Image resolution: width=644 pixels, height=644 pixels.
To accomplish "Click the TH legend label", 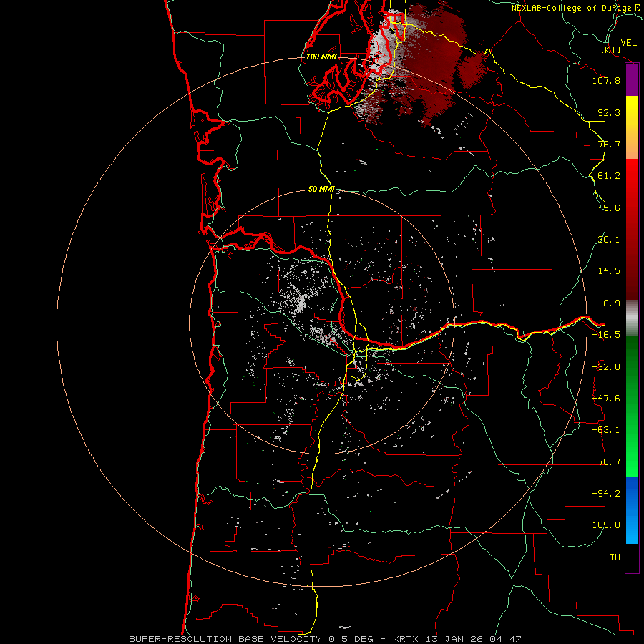I will pyautogui.click(x=615, y=557).
